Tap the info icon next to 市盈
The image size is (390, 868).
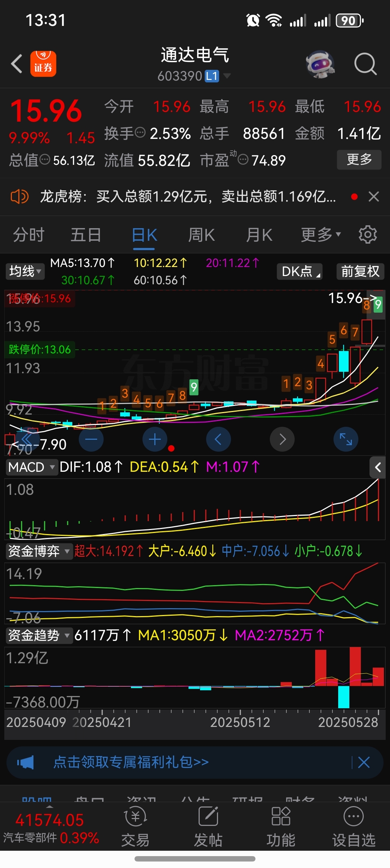(243, 159)
